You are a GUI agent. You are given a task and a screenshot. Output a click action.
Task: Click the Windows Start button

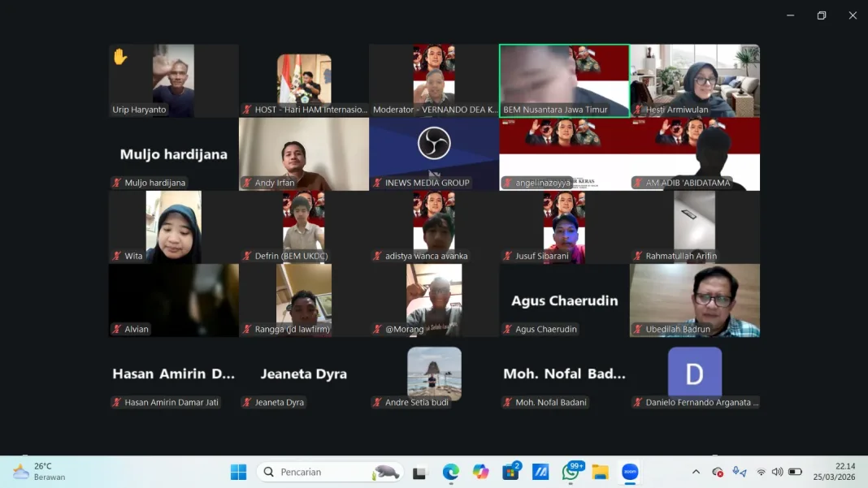tap(238, 472)
